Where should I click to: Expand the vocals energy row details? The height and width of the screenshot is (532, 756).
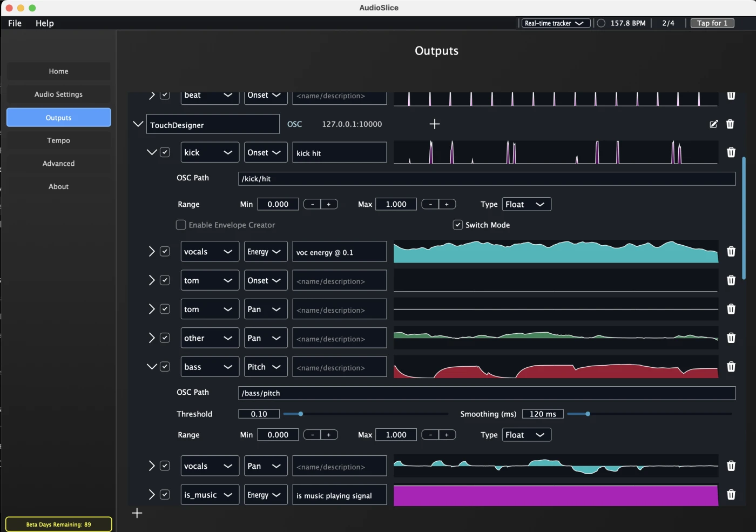tap(152, 252)
